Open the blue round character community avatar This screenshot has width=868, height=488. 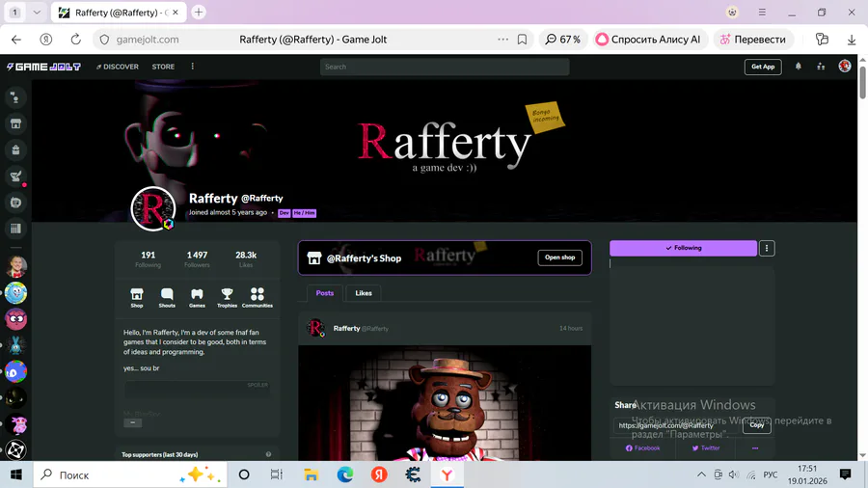coord(16,292)
